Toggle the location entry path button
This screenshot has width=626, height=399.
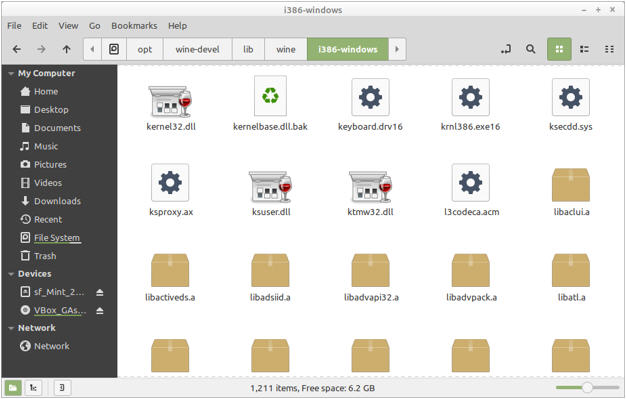pyautogui.click(x=506, y=49)
